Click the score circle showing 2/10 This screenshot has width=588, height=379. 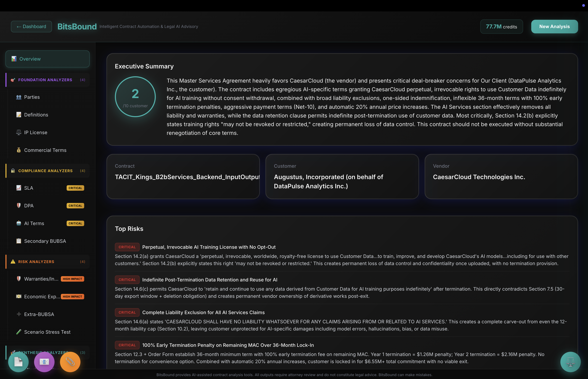(135, 97)
